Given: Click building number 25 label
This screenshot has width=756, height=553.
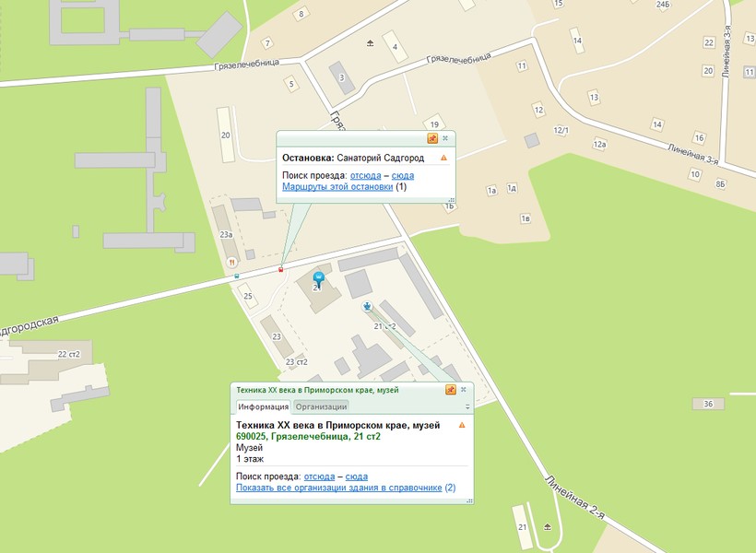Looking at the screenshot, I should tap(248, 296).
